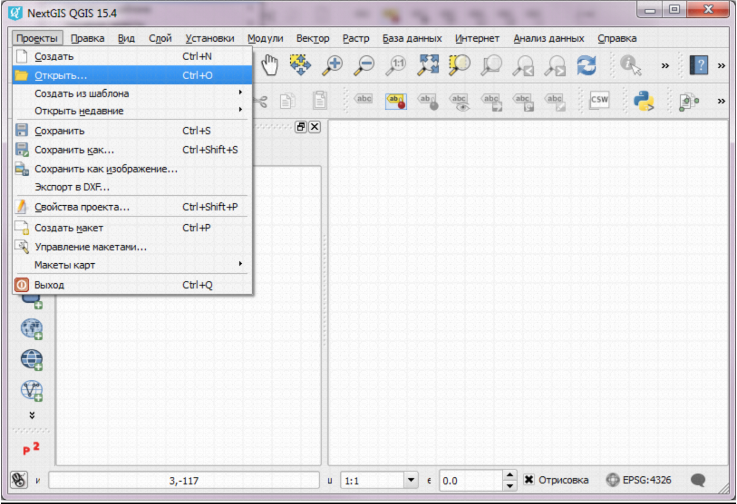This screenshot has height=504, width=737.
Task: Click the Zoom to Layer icon
Action: (491, 65)
